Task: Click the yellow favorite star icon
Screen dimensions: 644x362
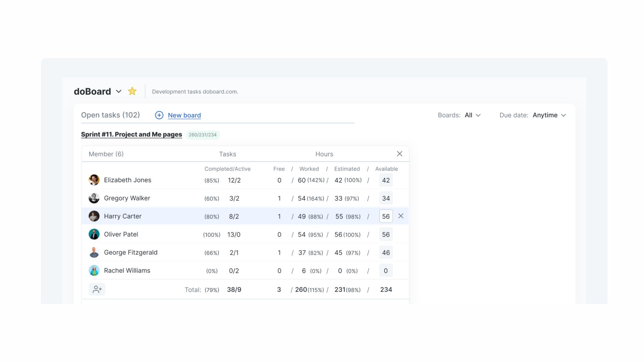Action: (x=132, y=91)
